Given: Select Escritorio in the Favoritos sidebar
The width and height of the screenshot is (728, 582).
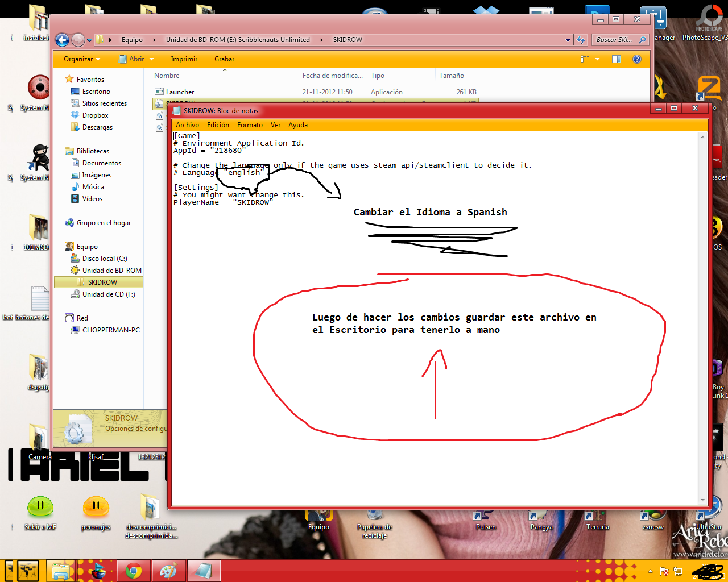Looking at the screenshot, I should [x=90, y=92].
